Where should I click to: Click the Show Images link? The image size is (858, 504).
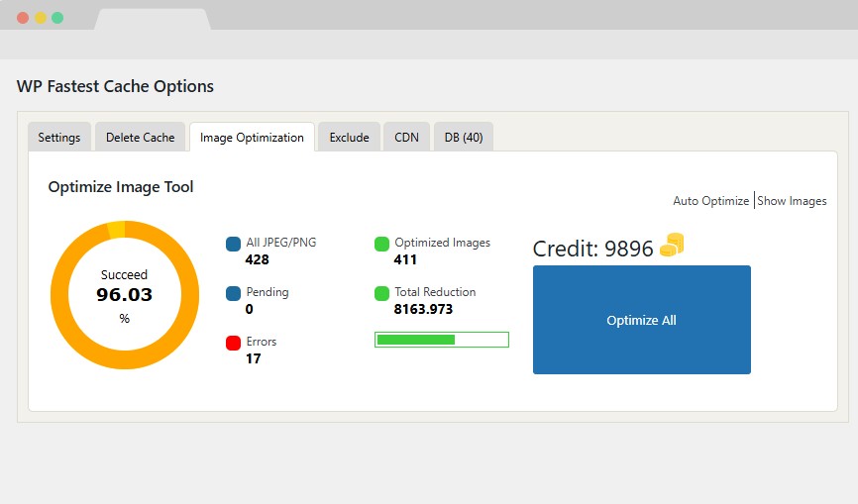(792, 201)
